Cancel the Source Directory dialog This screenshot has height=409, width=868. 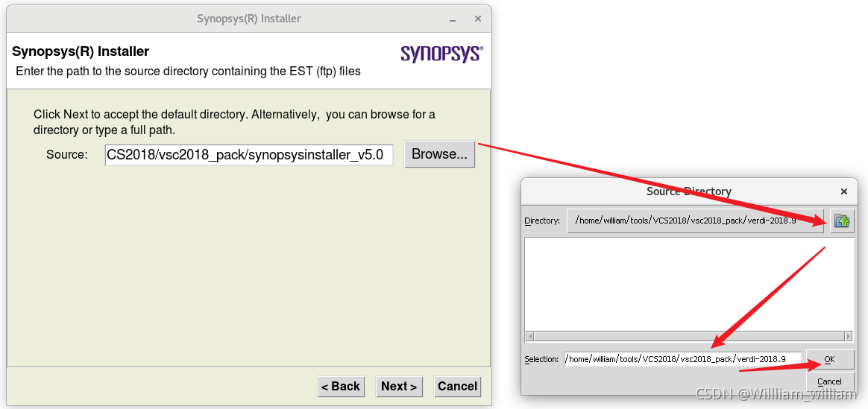point(829,381)
